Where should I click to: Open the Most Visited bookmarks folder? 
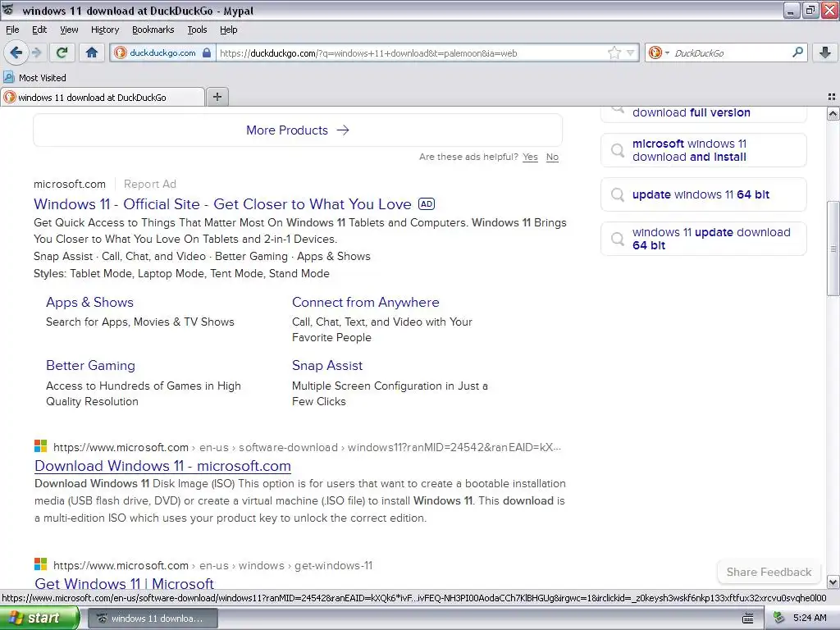(34, 78)
